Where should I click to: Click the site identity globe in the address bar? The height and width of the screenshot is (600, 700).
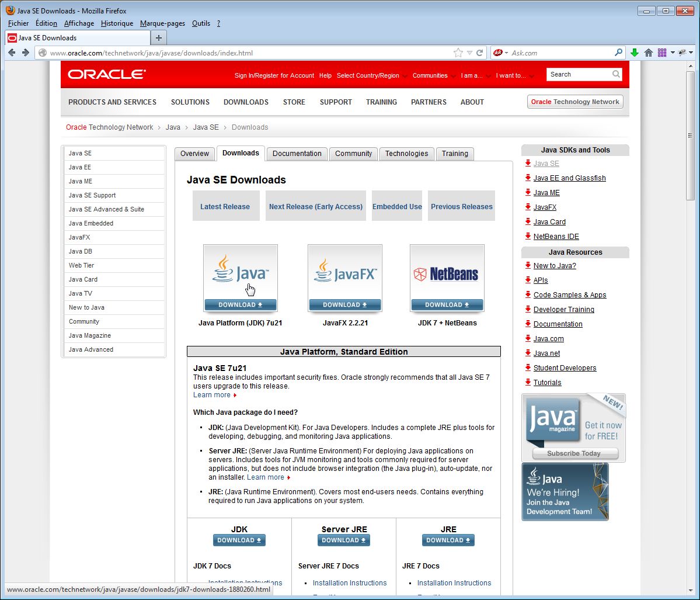tap(43, 53)
